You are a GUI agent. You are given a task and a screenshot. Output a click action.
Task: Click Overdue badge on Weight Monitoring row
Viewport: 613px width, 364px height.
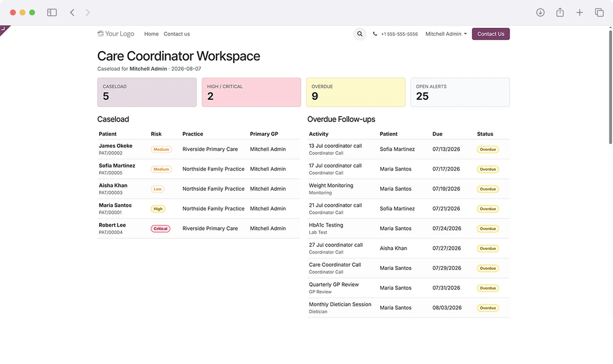[x=488, y=189]
